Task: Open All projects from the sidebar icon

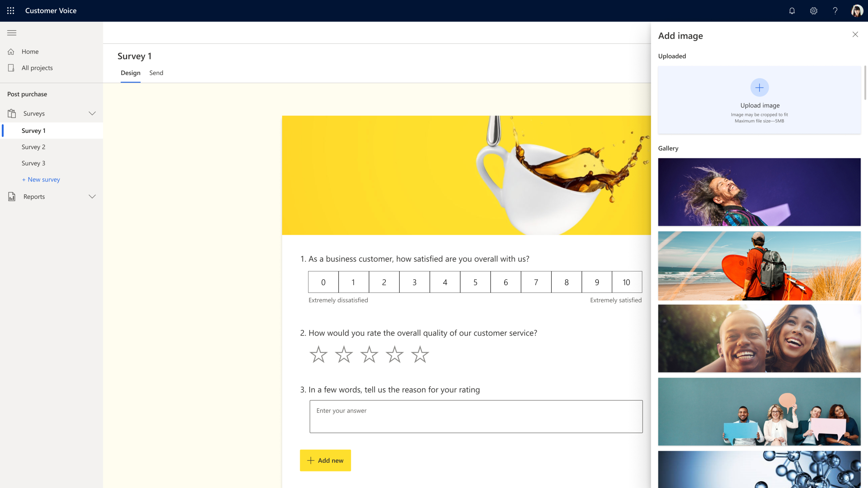Action: [11, 67]
